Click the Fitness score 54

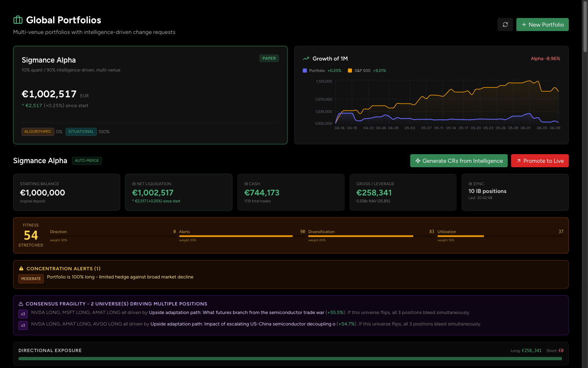(31, 236)
